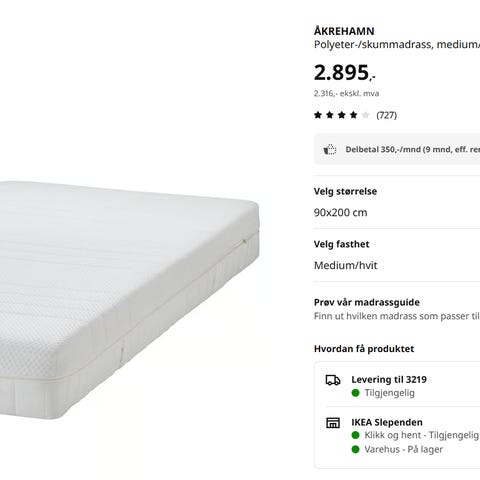Viewport: 480px width, 480px height.
Task: Click the first rating star
Action: [318, 115]
